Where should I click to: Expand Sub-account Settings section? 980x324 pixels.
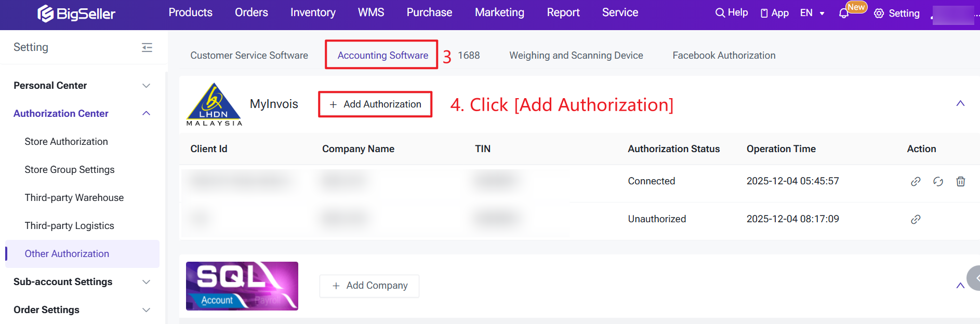(x=147, y=282)
